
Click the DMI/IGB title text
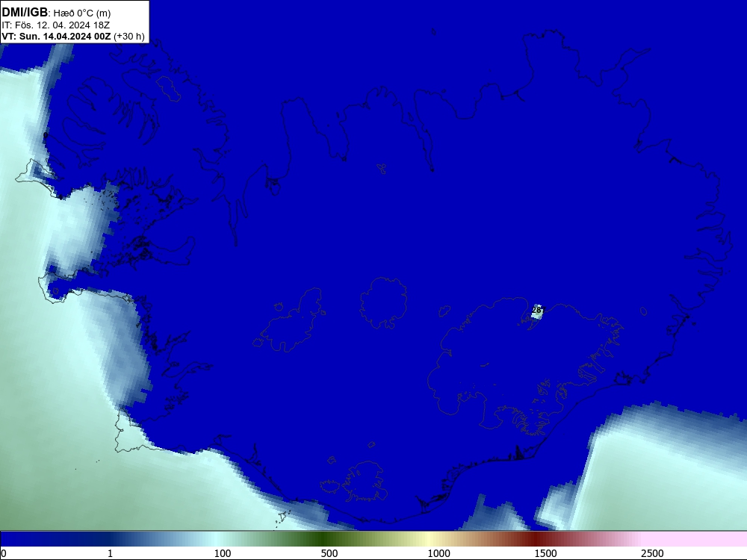[25, 13]
